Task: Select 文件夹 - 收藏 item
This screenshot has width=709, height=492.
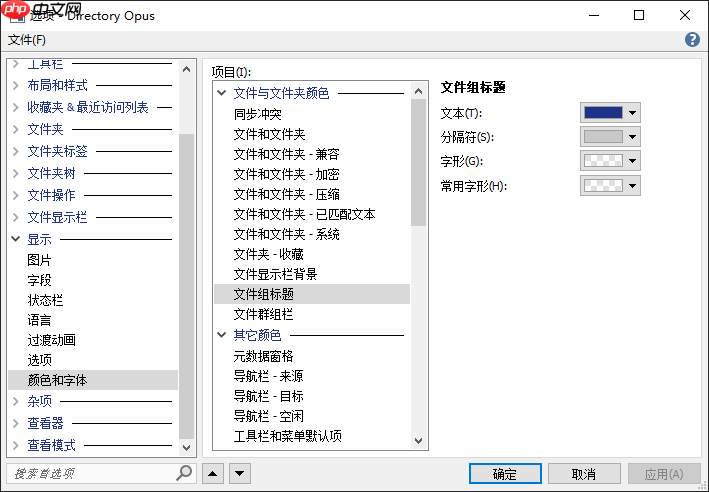Action: (269, 254)
